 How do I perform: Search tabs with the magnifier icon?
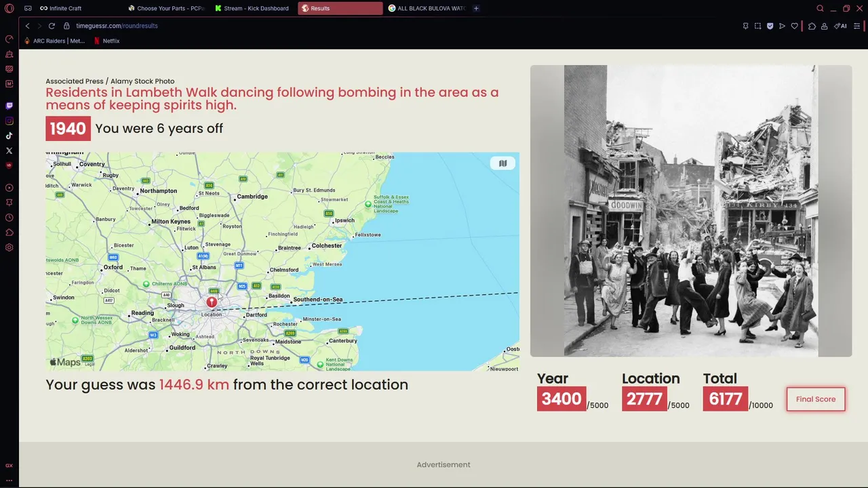tap(820, 8)
